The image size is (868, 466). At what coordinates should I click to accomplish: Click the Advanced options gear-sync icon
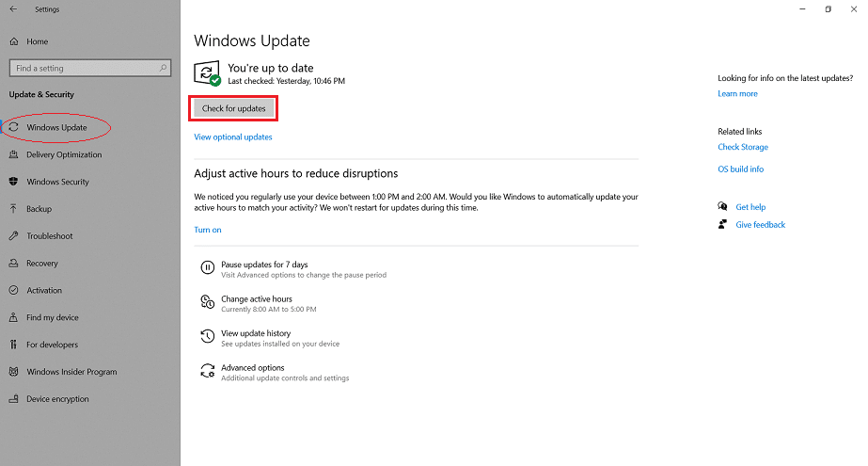208,371
